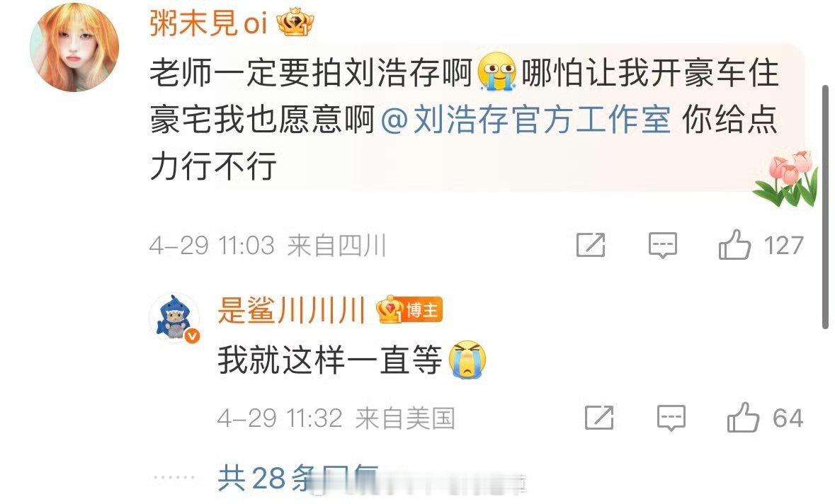Image resolution: width=835 pixels, height=504 pixels.
Task: Tap the crying emoji in first comment
Action: 497,71
